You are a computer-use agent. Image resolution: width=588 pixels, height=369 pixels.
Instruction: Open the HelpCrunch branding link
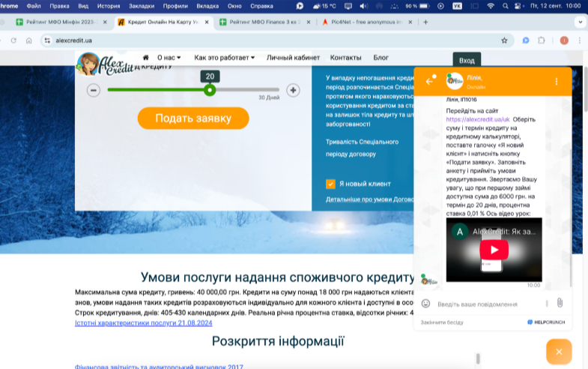(546, 322)
